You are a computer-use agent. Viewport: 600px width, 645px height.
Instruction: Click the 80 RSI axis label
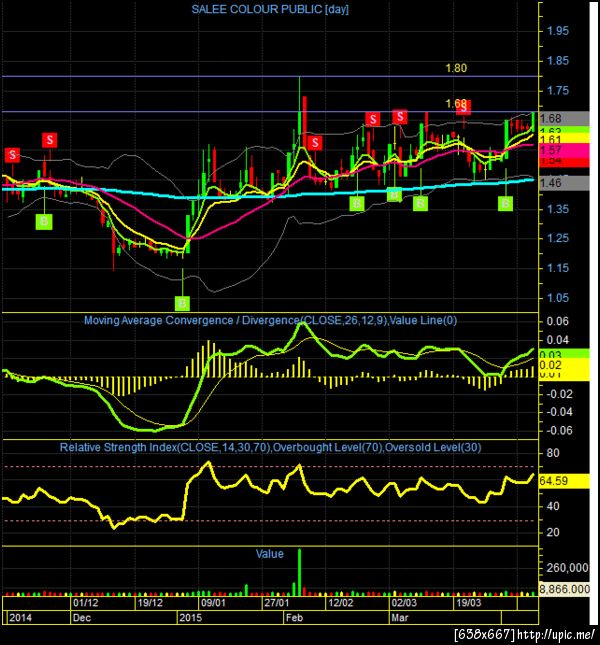pyautogui.click(x=553, y=453)
